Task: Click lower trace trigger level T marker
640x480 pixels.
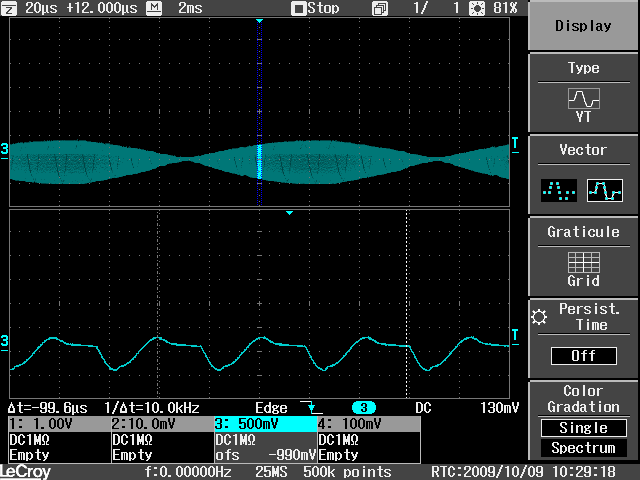Action: (x=515, y=337)
